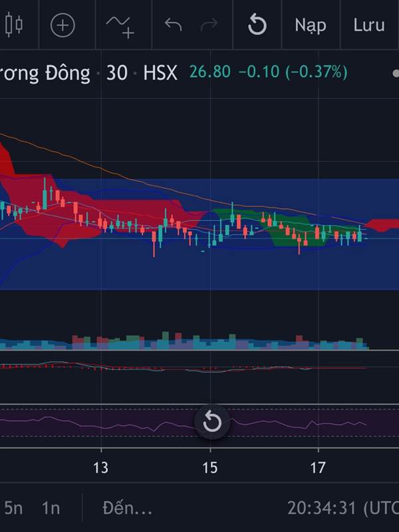The image size is (399, 532).
Task: Open the Đến... go-to date option
Action: tap(127, 508)
